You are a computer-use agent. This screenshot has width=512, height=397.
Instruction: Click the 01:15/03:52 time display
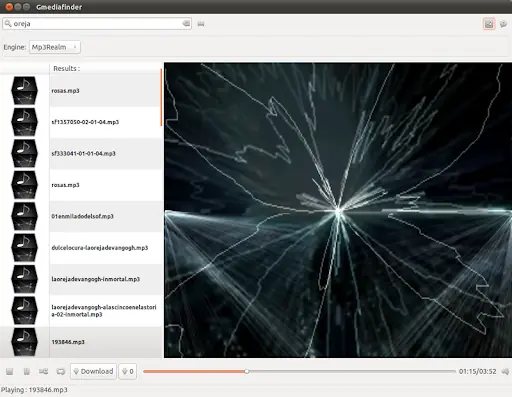click(x=478, y=371)
